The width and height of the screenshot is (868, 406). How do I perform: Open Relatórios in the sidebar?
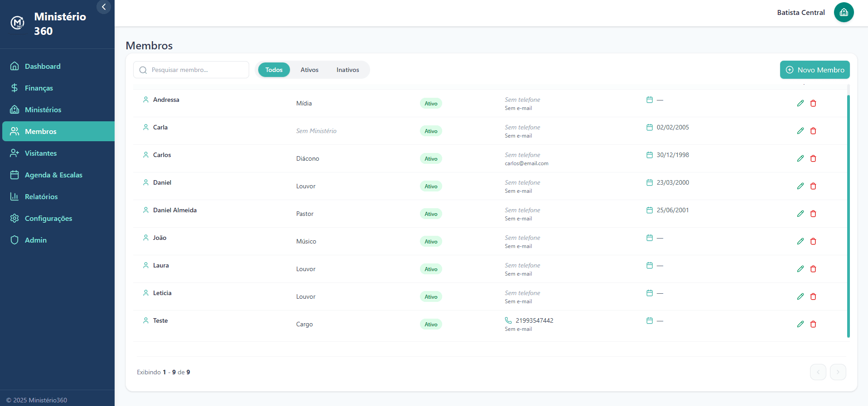[41, 196]
